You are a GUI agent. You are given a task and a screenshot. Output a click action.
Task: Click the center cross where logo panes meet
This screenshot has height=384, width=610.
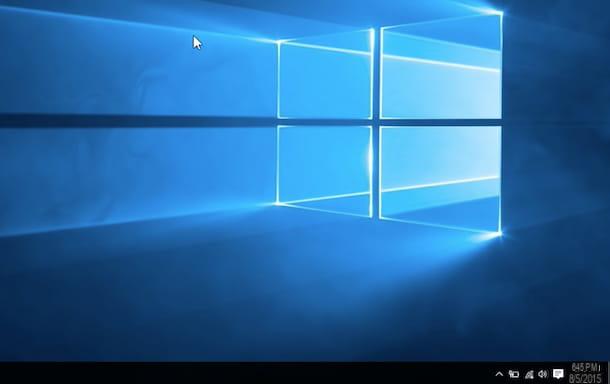[376, 122]
